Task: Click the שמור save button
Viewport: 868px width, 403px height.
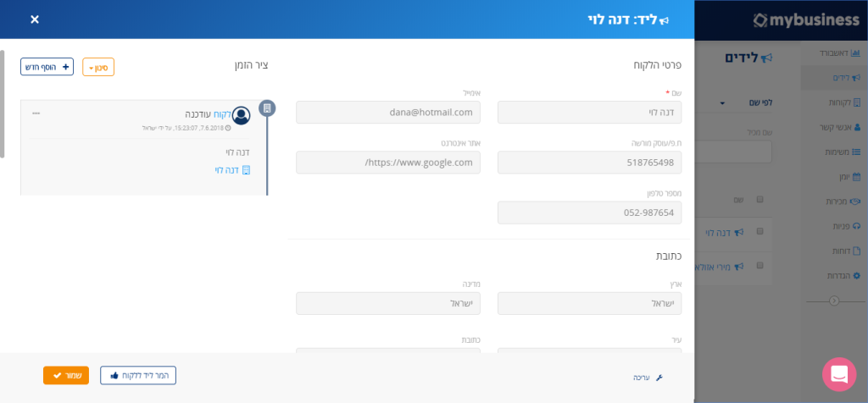Action: pyautogui.click(x=66, y=375)
